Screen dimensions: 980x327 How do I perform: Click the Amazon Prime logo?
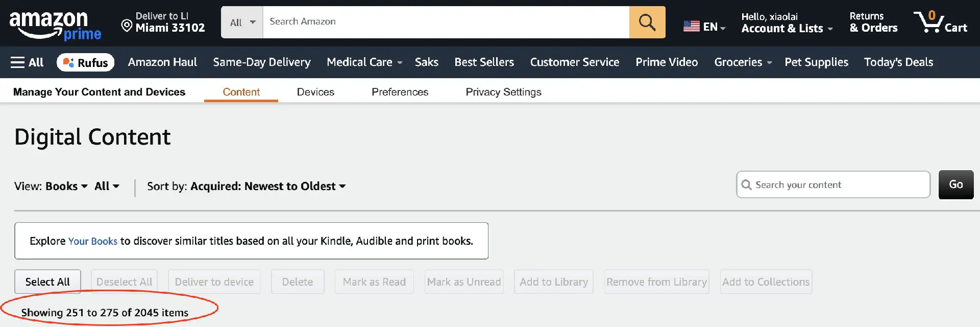tap(55, 25)
